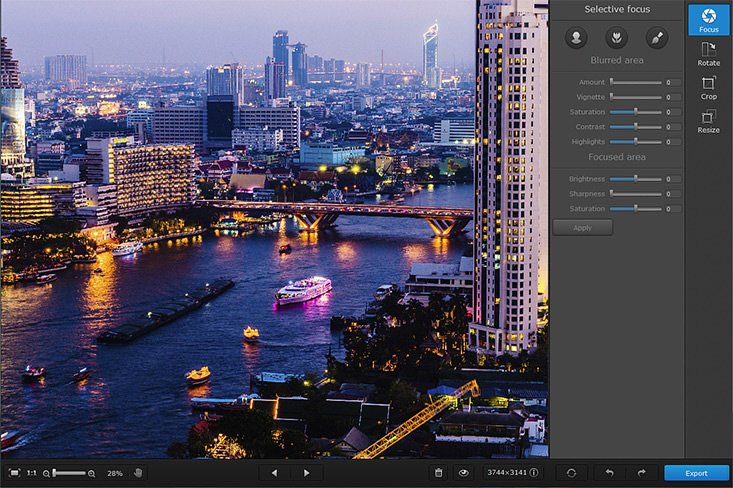Select the brush focus mode icon
Viewport: 733px width, 488px height.
(x=657, y=38)
